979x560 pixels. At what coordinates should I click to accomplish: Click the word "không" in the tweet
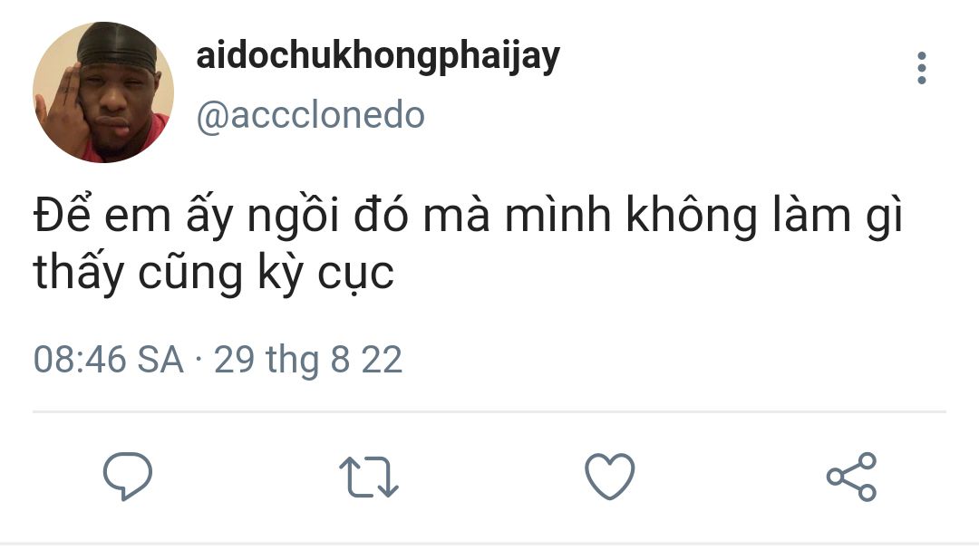coord(691,216)
